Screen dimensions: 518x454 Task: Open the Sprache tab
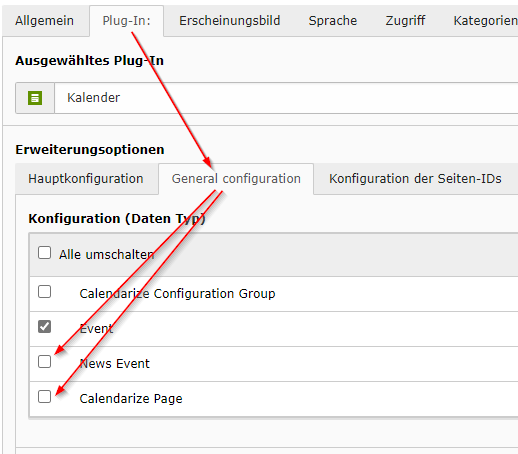(x=333, y=21)
